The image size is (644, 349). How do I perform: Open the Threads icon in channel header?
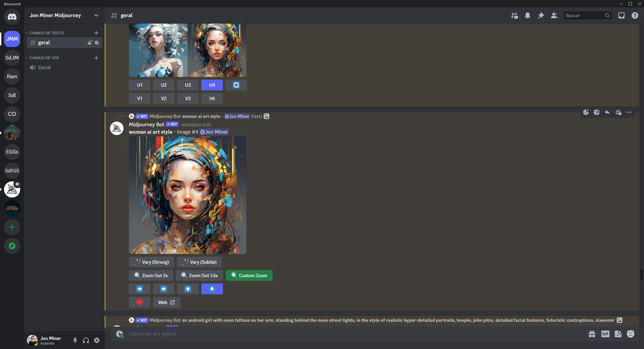tap(514, 15)
